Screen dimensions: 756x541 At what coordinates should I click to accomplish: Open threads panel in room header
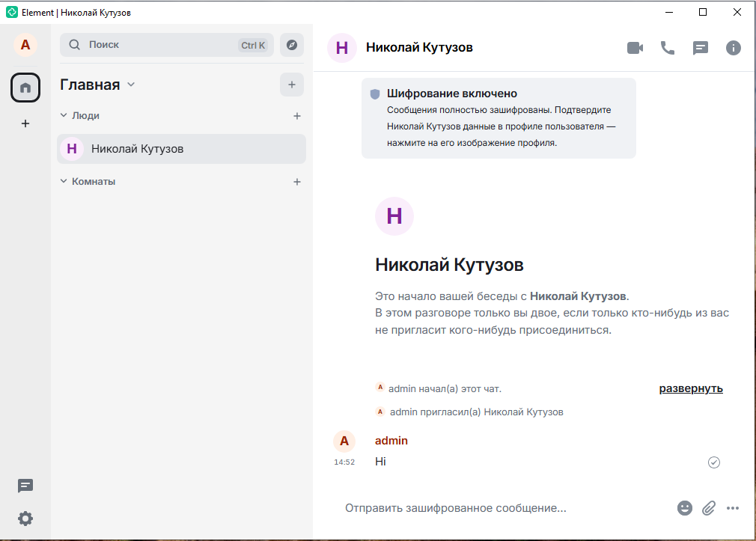pyautogui.click(x=701, y=48)
